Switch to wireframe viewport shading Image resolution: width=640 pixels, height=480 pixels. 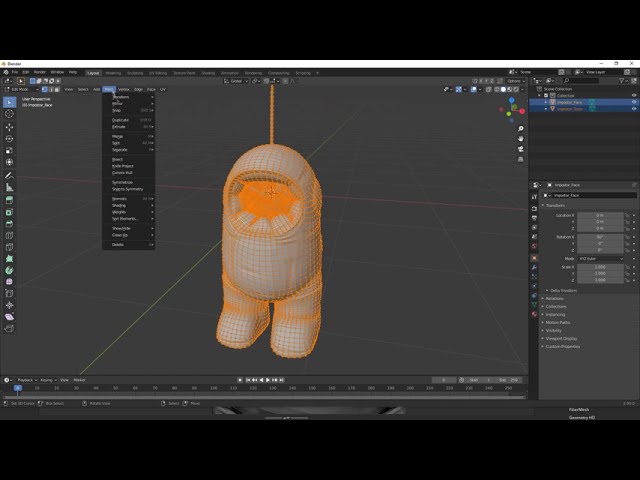[x=497, y=89]
